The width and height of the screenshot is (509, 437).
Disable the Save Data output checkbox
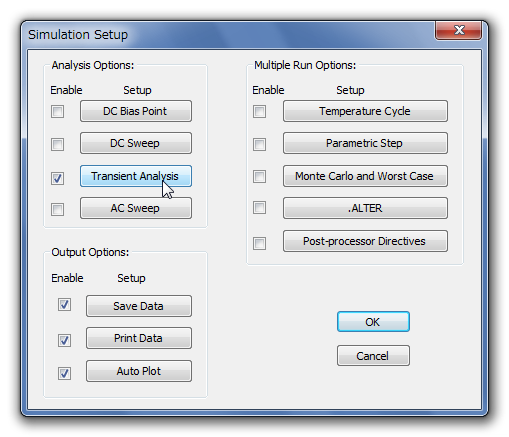coord(64,304)
